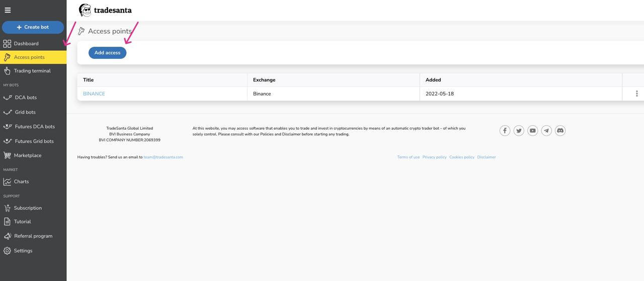644x281 pixels.
Task: Navigate to Futures Grid bots
Action: (33, 141)
